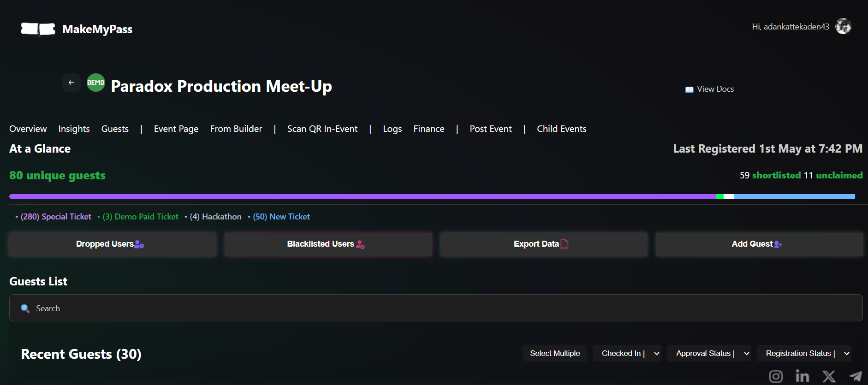Open the LinkedIn social icon
Viewport: 868px width, 385px height.
coord(803,376)
